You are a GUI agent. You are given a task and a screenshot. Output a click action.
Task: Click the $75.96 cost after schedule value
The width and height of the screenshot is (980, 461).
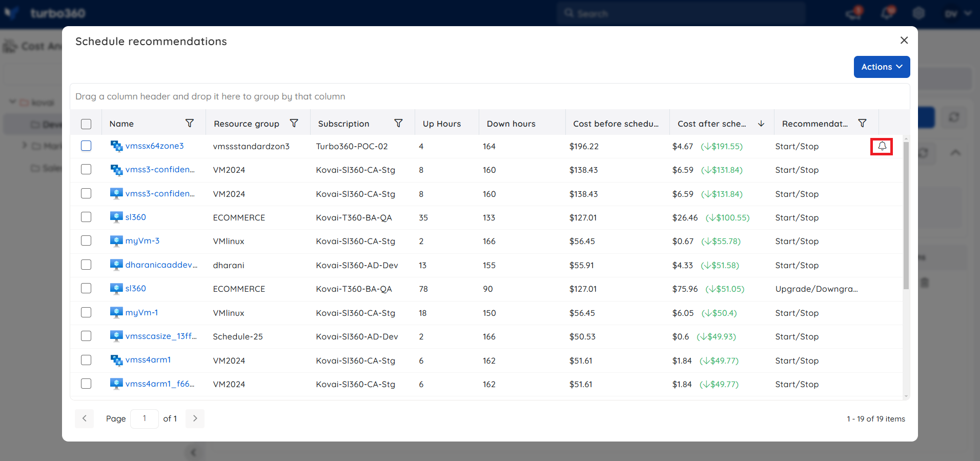(x=685, y=289)
